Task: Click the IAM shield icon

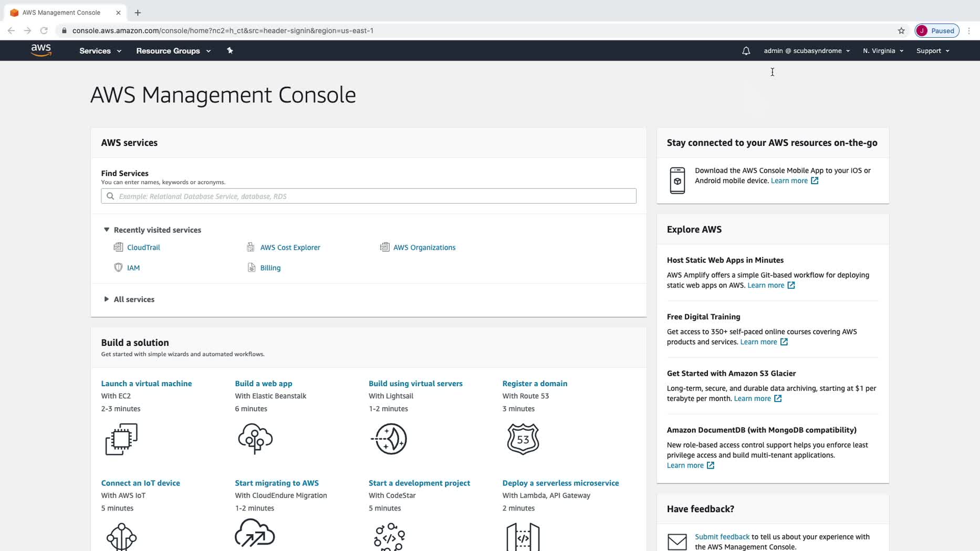Action: pos(118,268)
